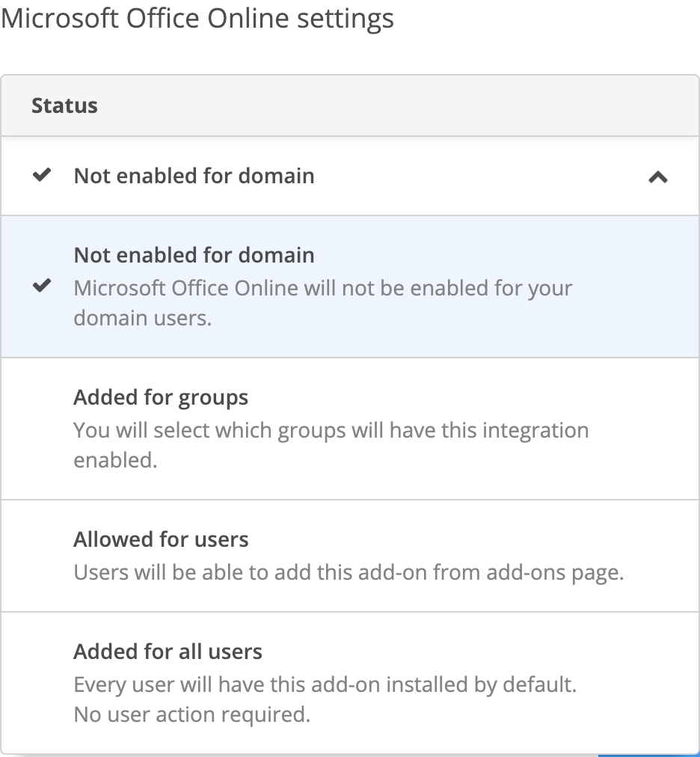Screen dimensions: 700x757
Task: Click the upward chevron to close options list
Action: click(658, 178)
